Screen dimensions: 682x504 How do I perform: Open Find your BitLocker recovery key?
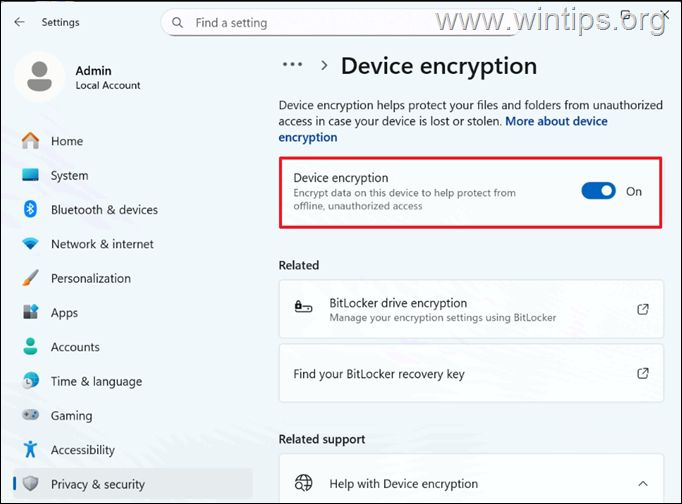pos(471,373)
